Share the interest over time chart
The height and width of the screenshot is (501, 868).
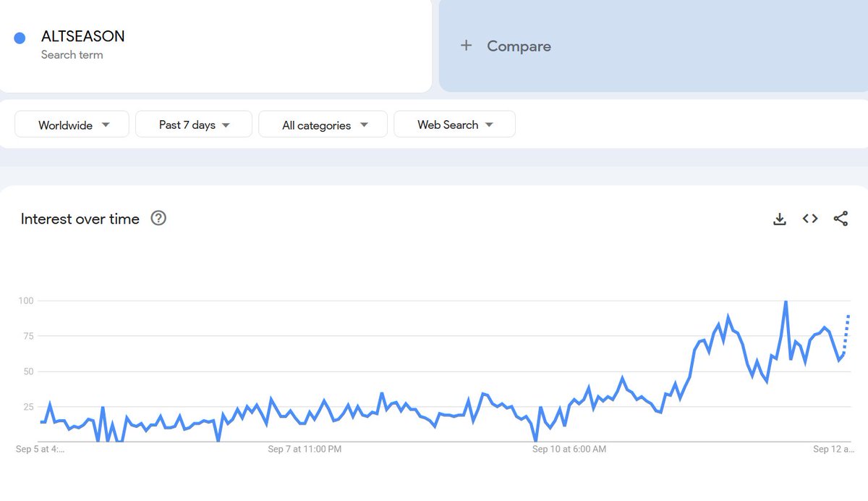click(x=841, y=219)
